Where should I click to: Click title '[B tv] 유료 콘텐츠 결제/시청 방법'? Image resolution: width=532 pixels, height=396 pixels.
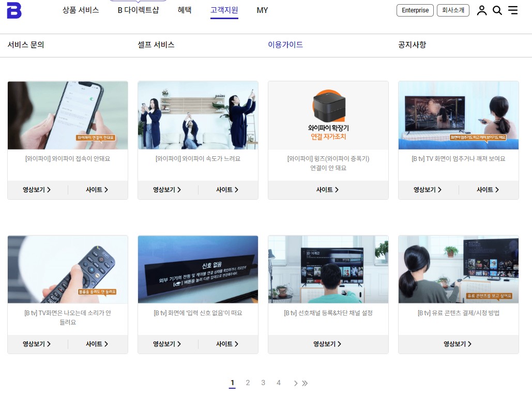coord(459,313)
